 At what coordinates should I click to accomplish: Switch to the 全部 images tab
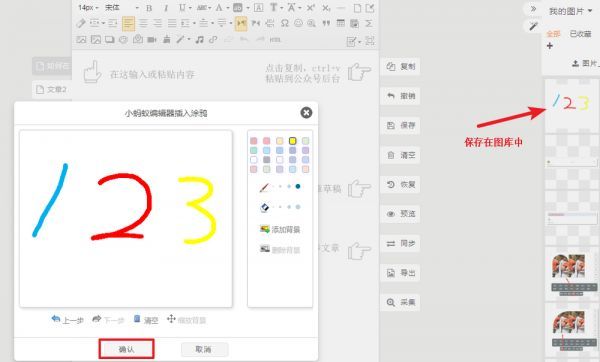(553, 34)
